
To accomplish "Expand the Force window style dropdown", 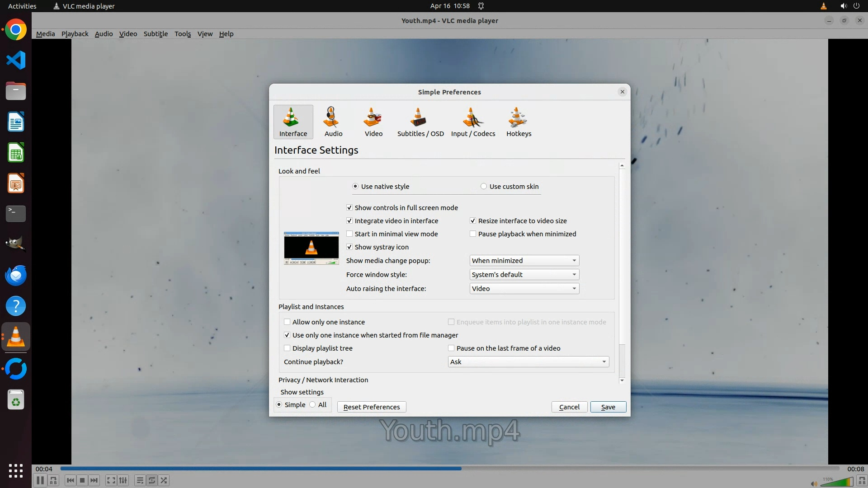I will 524,275.
